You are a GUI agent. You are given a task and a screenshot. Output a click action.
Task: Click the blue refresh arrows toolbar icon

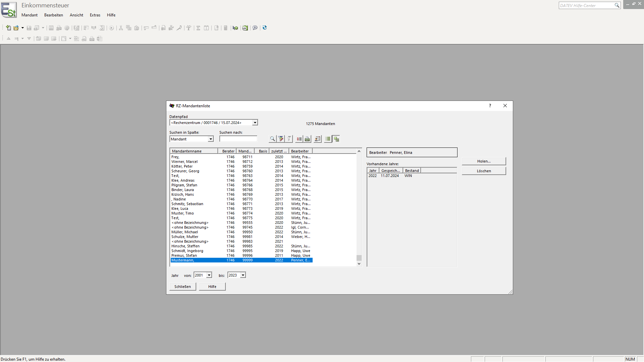265,28
